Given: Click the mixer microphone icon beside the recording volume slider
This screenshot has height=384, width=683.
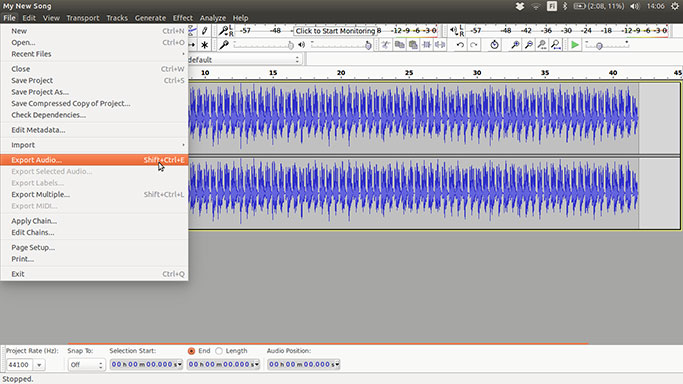Looking at the screenshot, I should [224, 45].
